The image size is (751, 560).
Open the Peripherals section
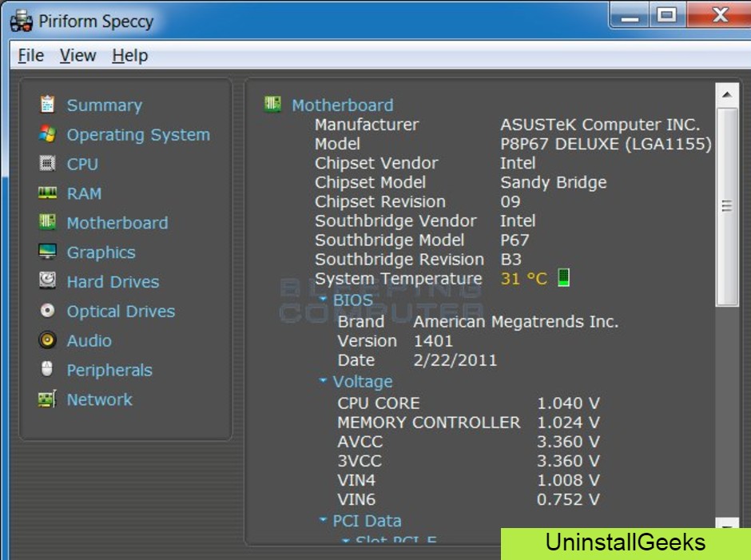pos(109,371)
